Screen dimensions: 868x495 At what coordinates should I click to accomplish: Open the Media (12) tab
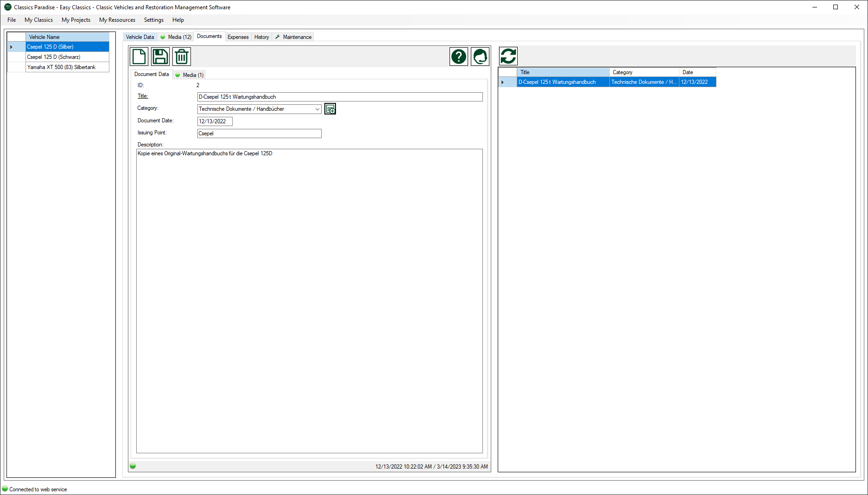tap(176, 37)
